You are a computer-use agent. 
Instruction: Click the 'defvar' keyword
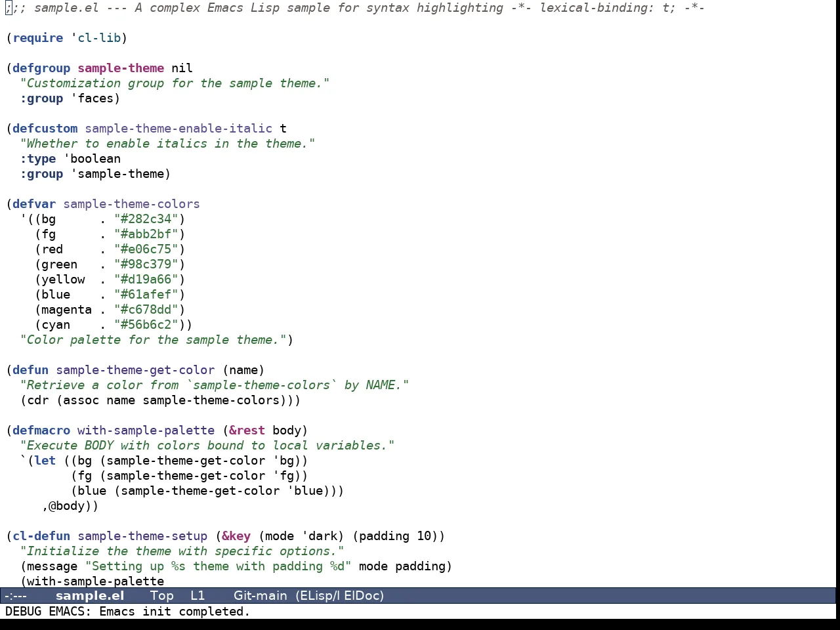click(x=34, y=204)
